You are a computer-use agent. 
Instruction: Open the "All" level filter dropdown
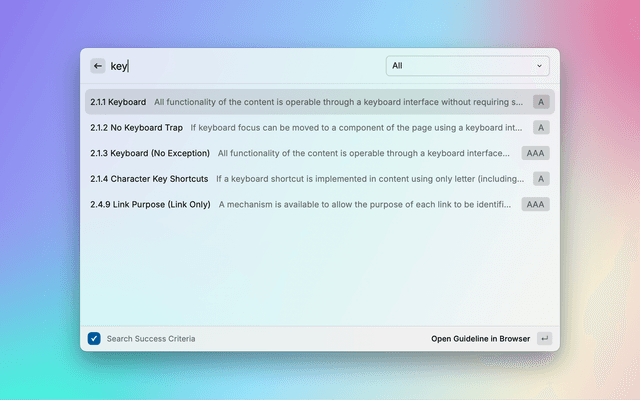pos(467,66)
